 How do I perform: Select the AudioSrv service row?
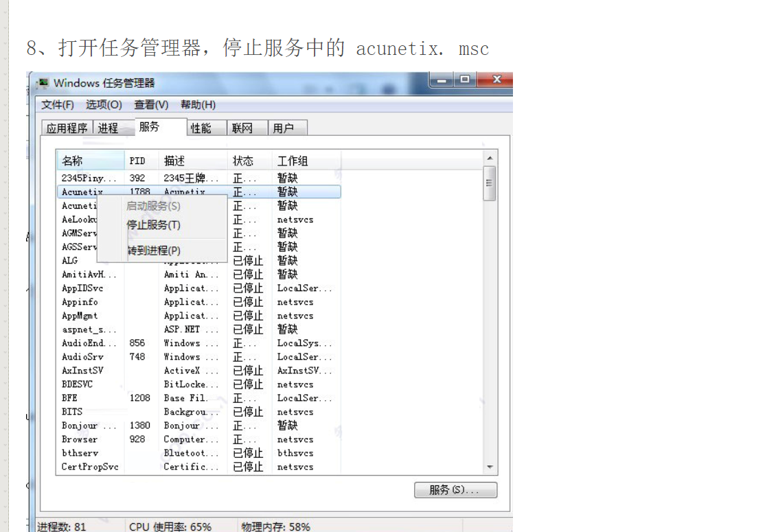pyautogui.click(x=199, y=356)
